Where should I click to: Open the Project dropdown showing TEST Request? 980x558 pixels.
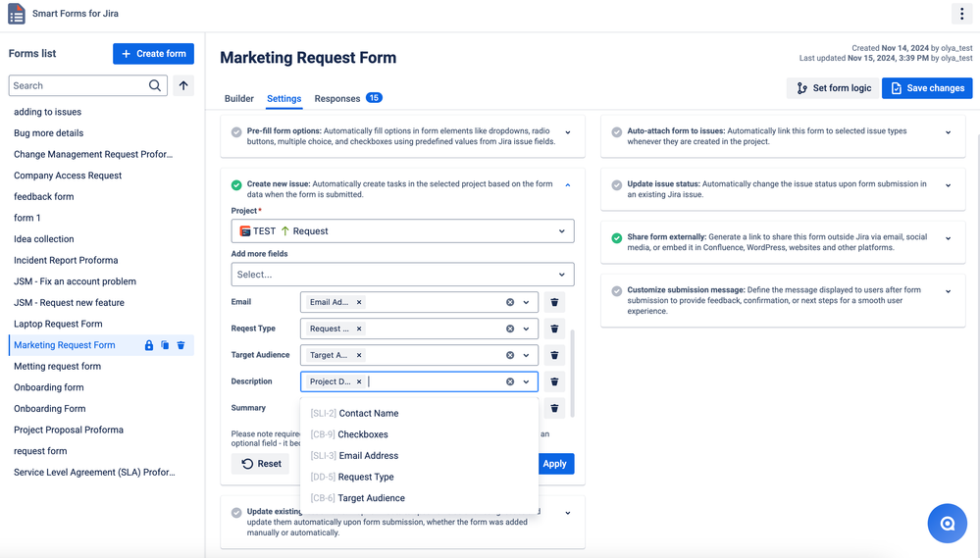402,231
